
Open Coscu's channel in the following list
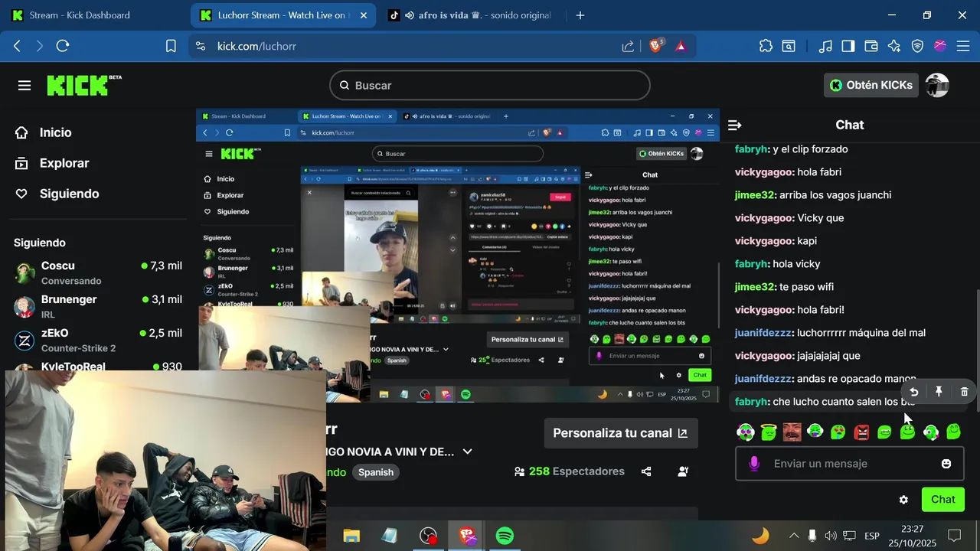[x=98, y=272]
